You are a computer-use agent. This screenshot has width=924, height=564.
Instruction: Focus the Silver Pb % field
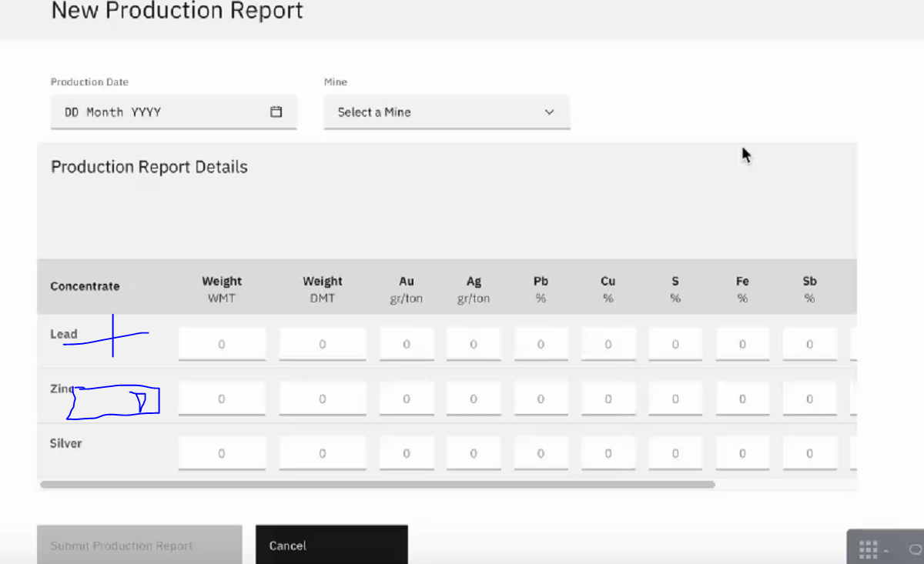[541, 453]
